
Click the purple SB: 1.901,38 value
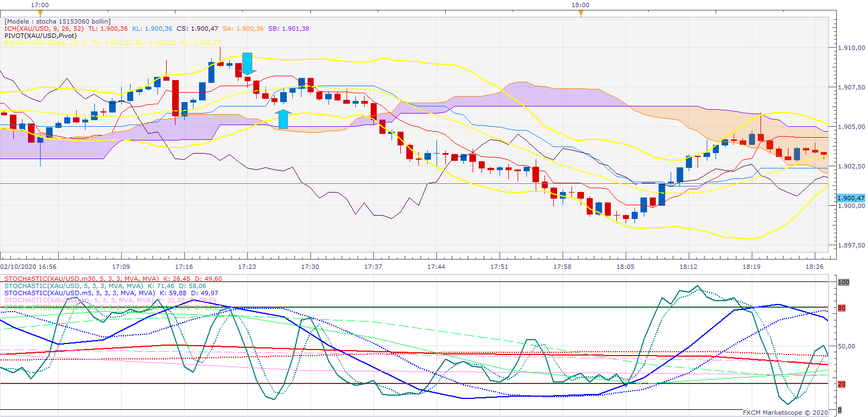288,29
